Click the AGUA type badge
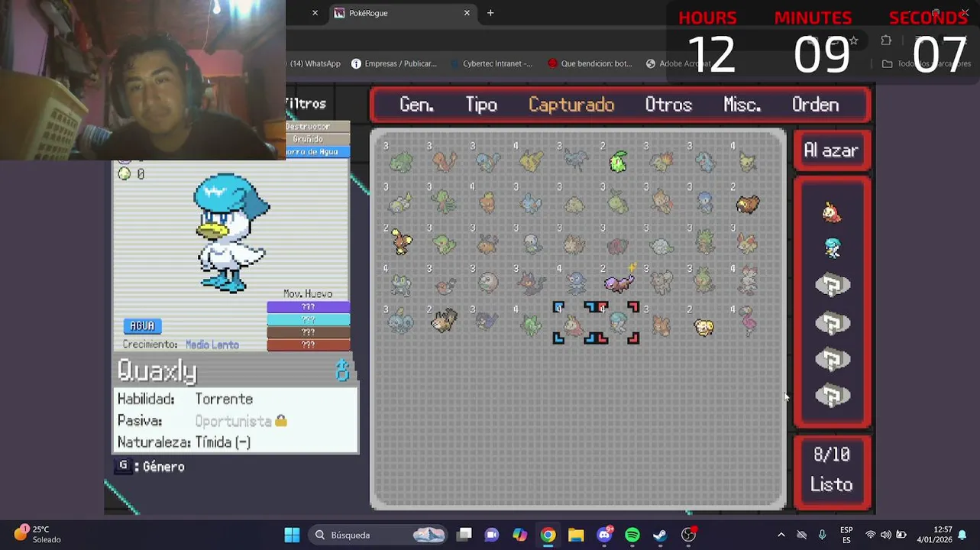This screenshot has height=550, width=980. (142, 325)
